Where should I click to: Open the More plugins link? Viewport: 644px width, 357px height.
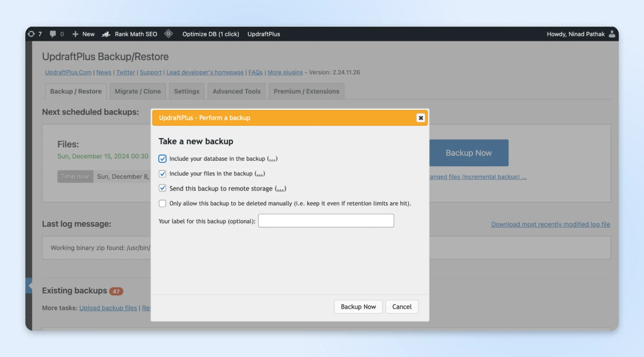(285, 72)
